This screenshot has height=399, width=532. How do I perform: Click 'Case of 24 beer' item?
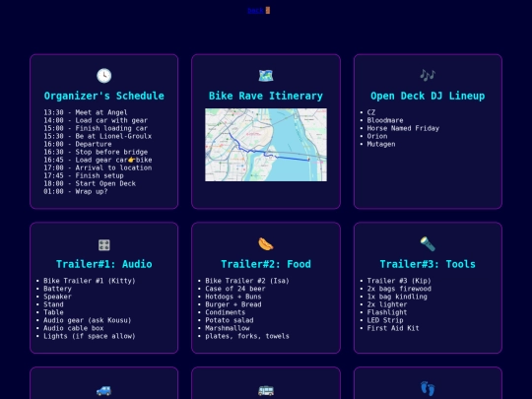click(x=235, y=289)
